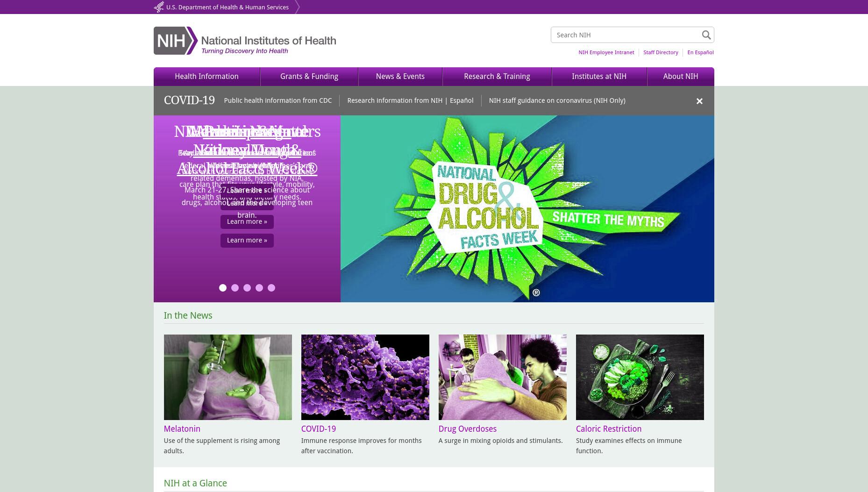
Task: Select the third carousel dot
Action: pos(247,288)
